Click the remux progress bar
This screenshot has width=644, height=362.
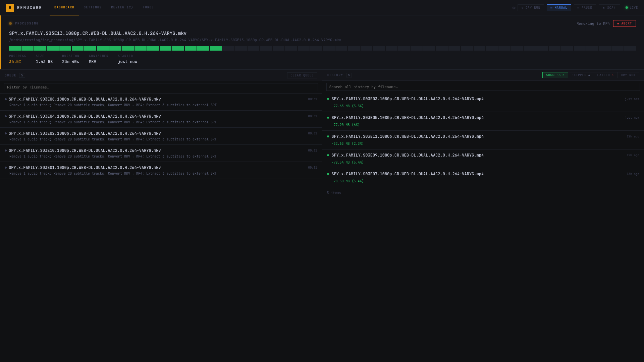tap(322, 49)
